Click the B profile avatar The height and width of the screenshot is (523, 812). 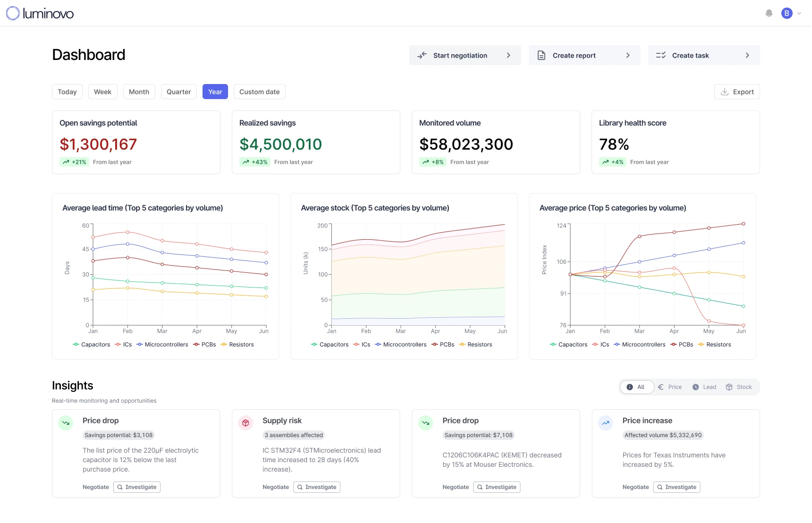787,13
